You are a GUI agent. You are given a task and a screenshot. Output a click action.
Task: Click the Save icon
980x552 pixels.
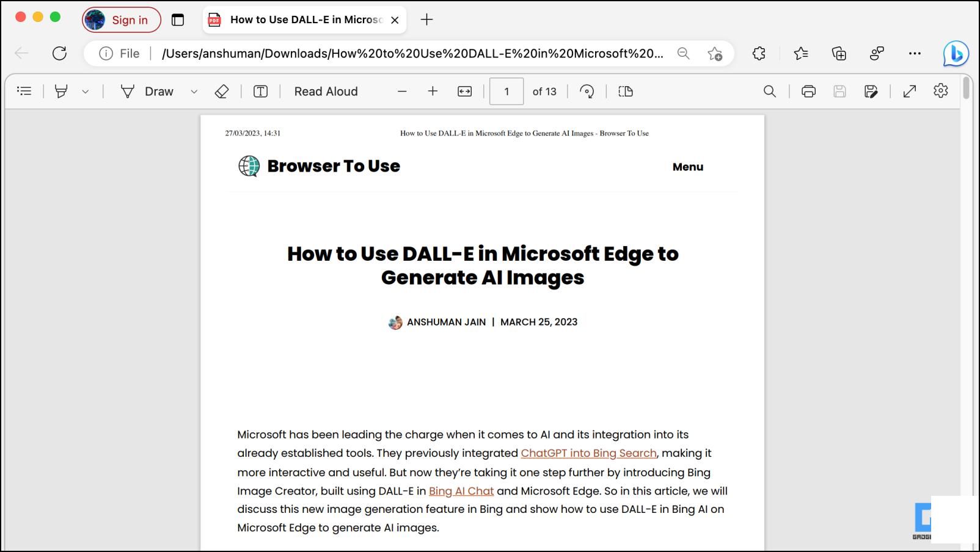[840, 92]
